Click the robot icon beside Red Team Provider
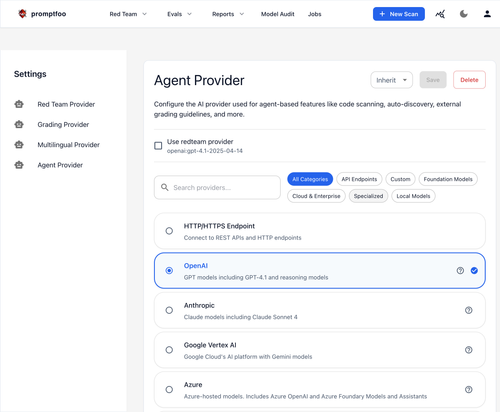Screen dimensions: 500x412 19,104
